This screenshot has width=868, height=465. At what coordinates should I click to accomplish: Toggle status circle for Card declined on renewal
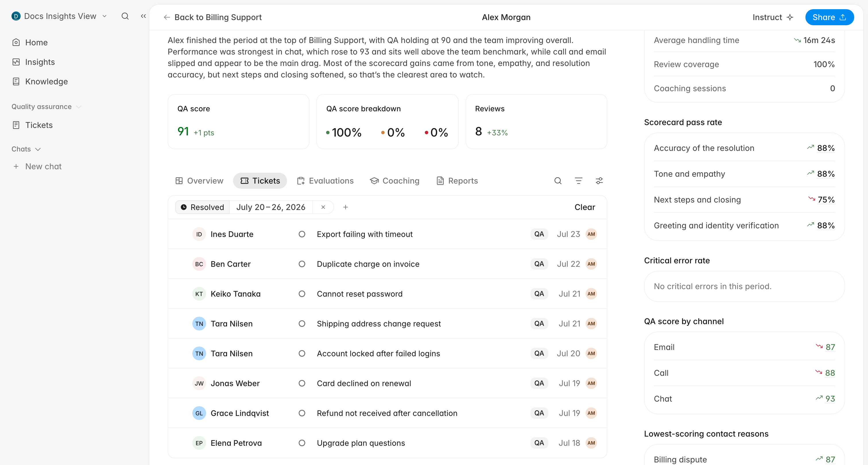[x=302, y=383]
